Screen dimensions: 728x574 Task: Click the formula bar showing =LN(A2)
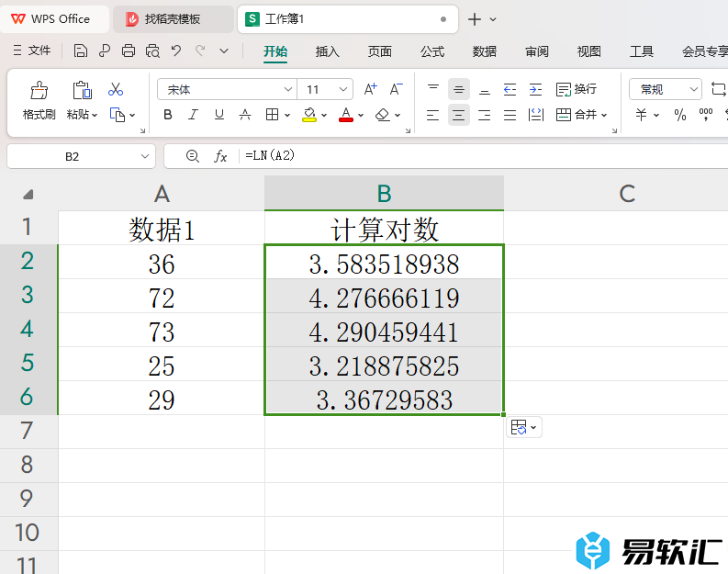pyautogui.click(x=483, y=156)
